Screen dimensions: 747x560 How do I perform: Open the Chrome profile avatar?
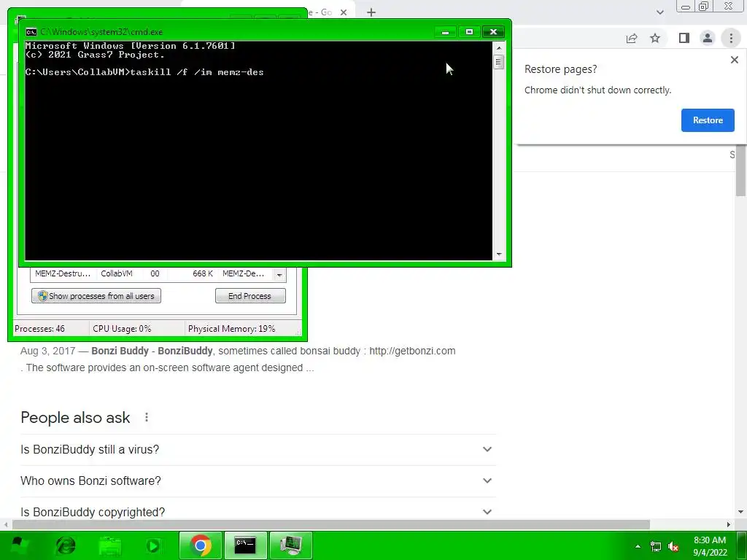click(708, 38)
